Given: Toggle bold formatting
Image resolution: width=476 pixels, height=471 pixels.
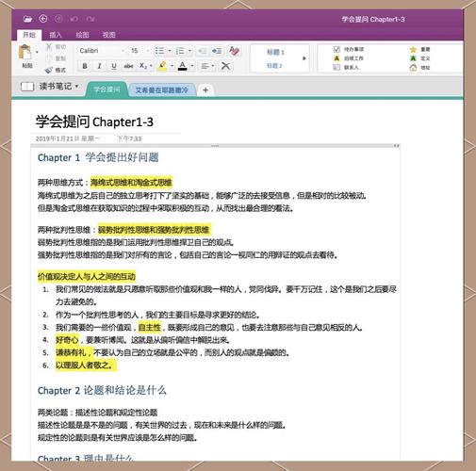Looking at the screenshot, I should (x=85, y=66).
